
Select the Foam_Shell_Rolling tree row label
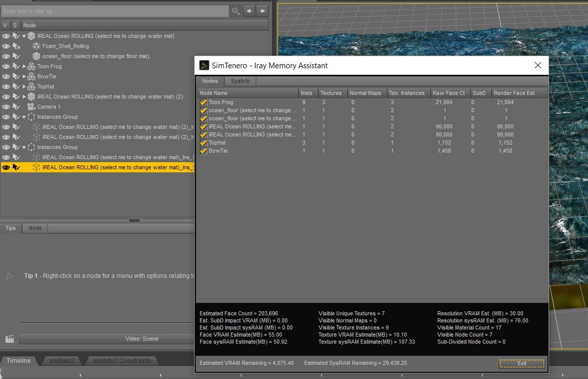point(66,46)
